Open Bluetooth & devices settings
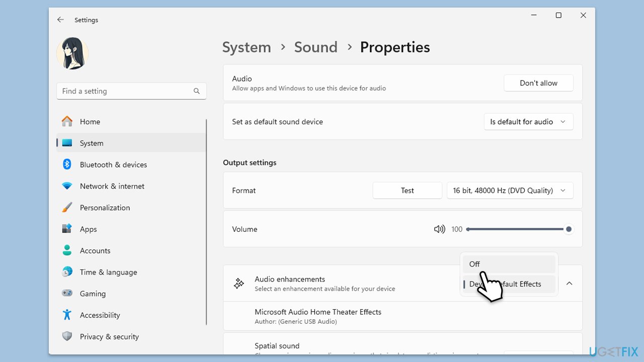644x362 pixels. click(x=131, y=165)
